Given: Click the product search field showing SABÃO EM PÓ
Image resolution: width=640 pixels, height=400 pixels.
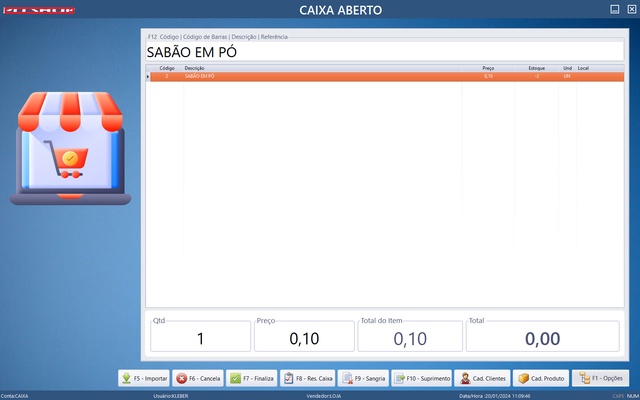Looking at the screenshot, I should pyautogui.click(x=384, y=52).
